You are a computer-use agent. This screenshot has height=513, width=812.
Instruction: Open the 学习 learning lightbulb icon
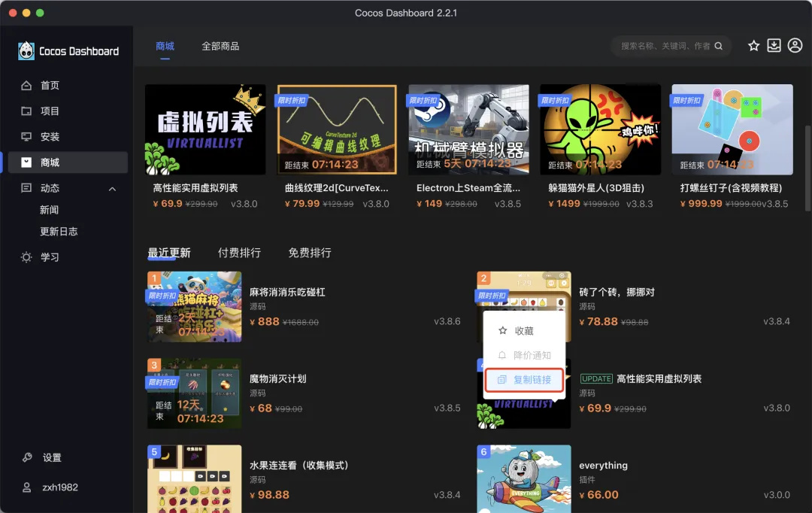point(26,257)
